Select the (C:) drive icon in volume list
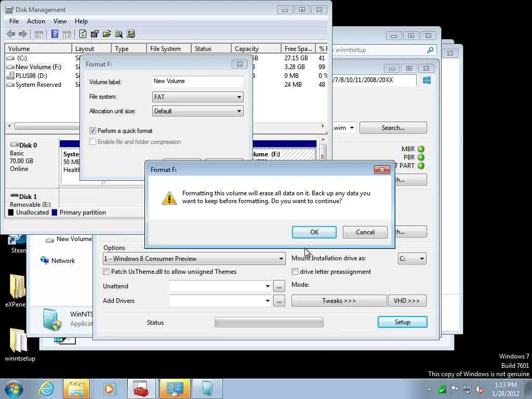 10,58
